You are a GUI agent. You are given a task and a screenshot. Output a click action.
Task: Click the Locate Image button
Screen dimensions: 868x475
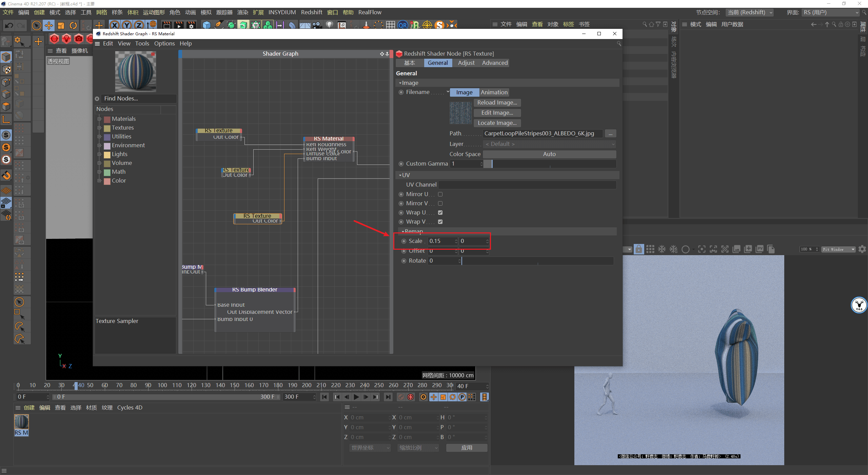[x=497, y=123]
